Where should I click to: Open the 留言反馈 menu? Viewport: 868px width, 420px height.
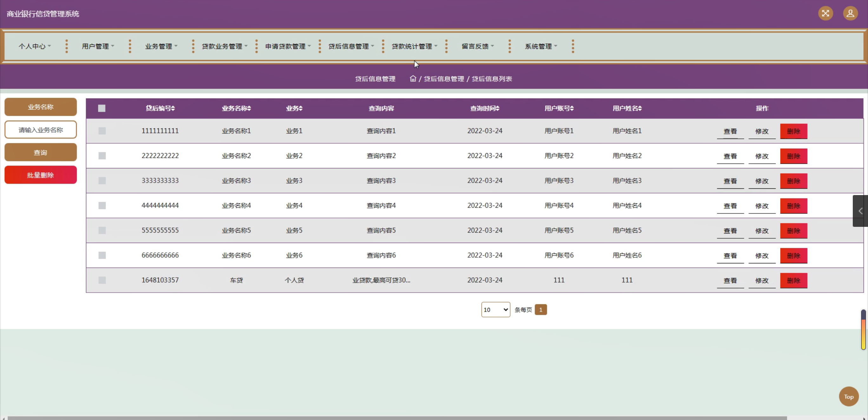(x=477, y=46)
